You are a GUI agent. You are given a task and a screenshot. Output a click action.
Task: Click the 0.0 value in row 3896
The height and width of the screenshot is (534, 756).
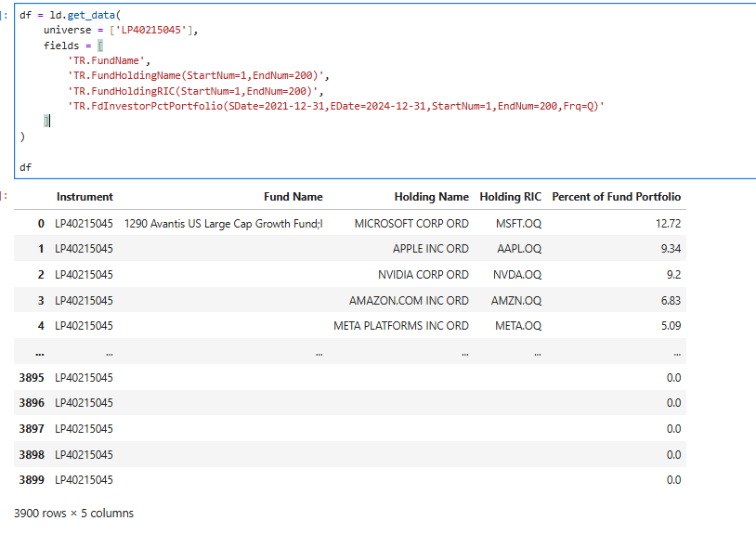[673, 403]
